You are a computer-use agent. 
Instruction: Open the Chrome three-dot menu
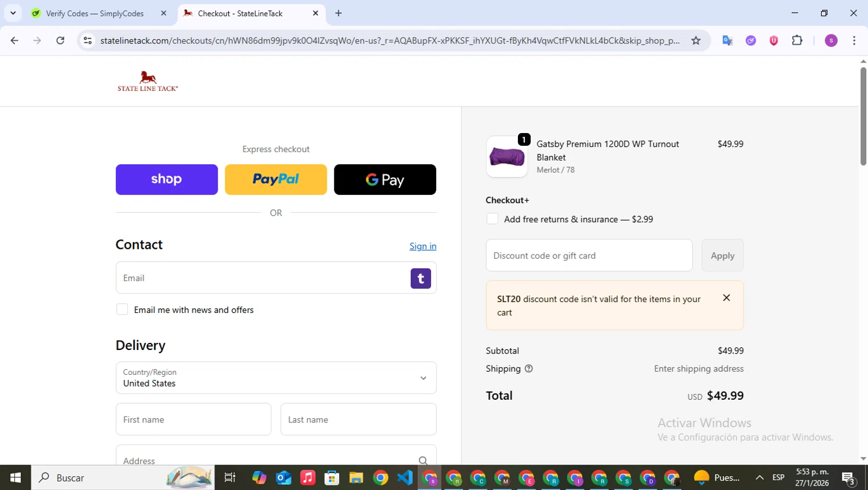coord(854,40)
